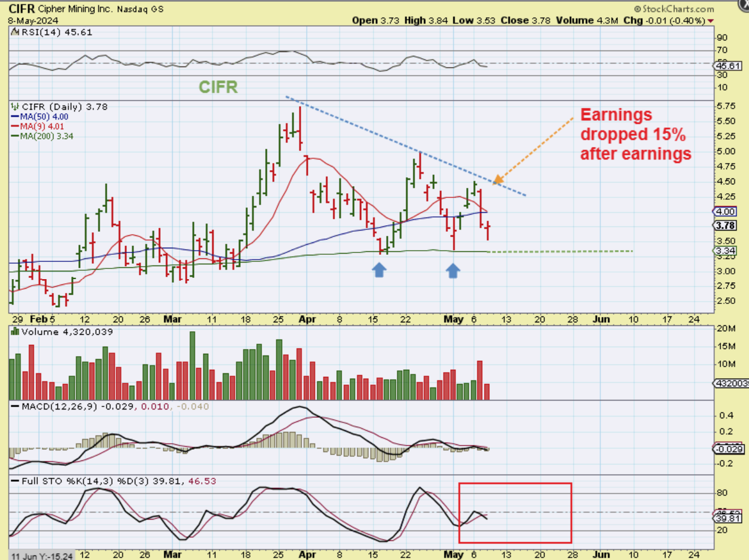Click the red down-triangle beside Chg value
749x560 pixels.
tap(710, 21)
